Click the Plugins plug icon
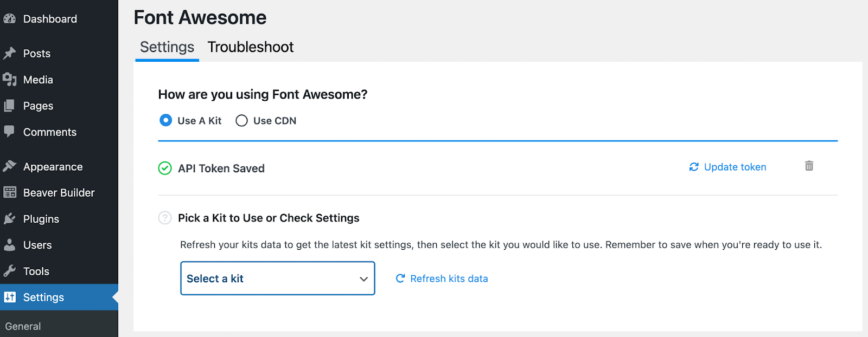 (x=9, y=219)
